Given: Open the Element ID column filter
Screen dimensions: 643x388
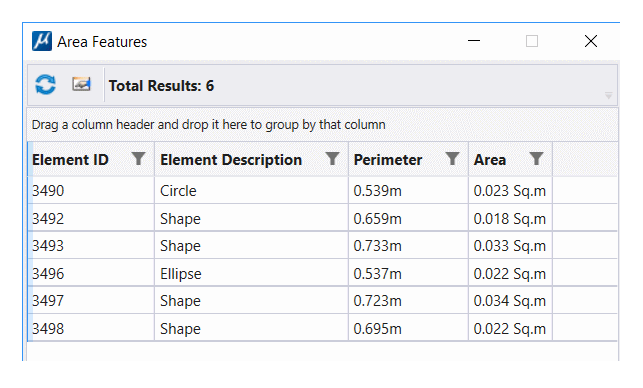Looking at the screenshot, I should click(x=139, y=159).
